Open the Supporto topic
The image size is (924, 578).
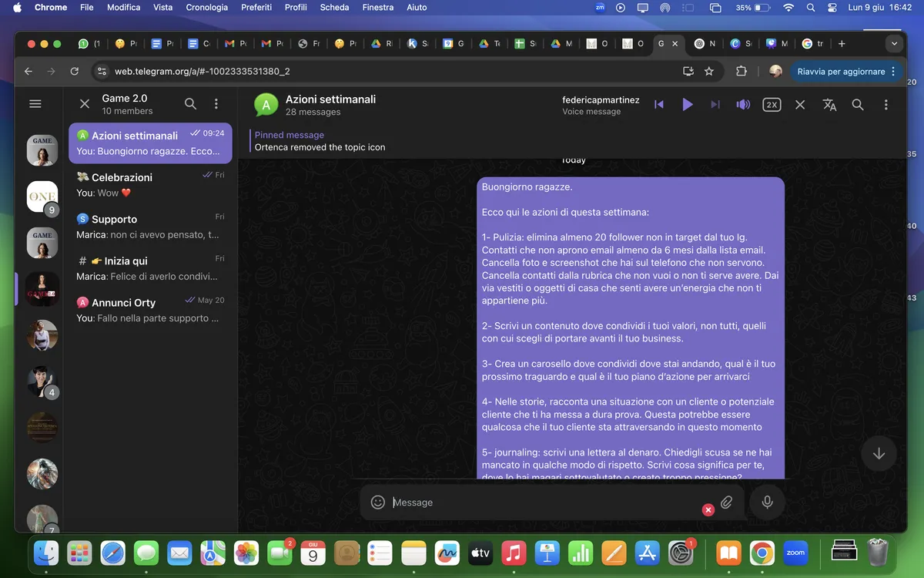click(150, 227)
